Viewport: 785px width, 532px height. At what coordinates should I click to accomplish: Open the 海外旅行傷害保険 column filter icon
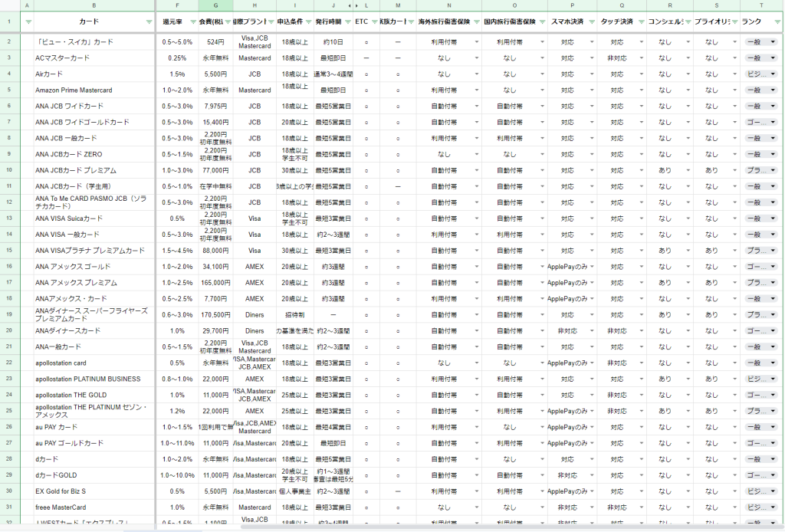pyautogui.click(x=475, y=22)
